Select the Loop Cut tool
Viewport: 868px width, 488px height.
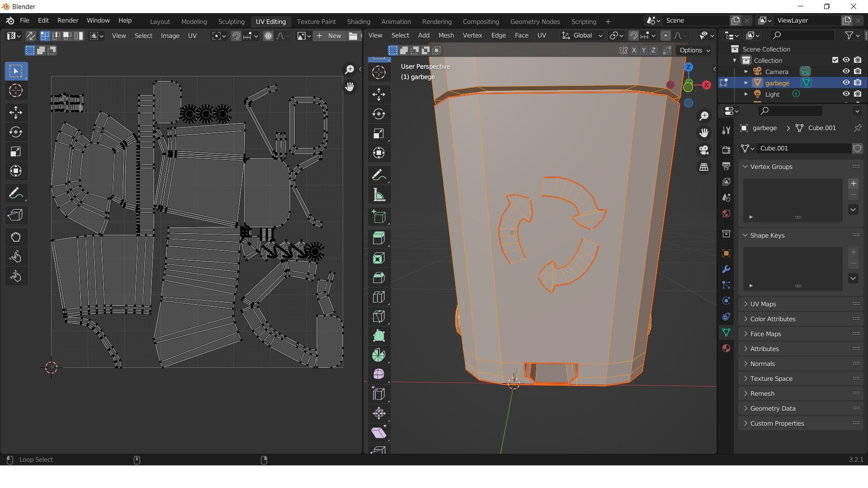(379, 297)
